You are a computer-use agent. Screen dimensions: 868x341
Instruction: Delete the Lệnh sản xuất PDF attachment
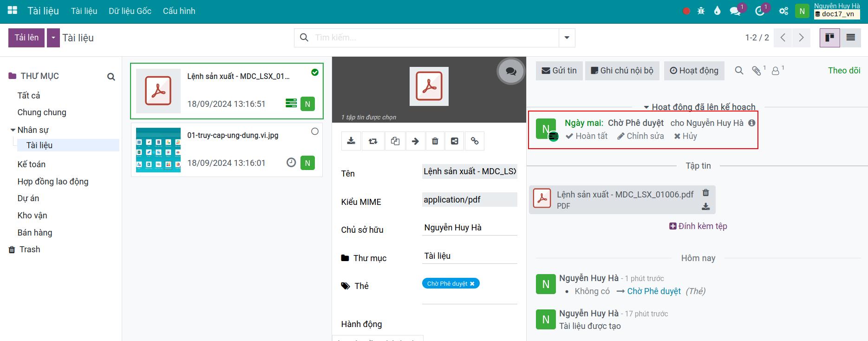tap(706, 193)
